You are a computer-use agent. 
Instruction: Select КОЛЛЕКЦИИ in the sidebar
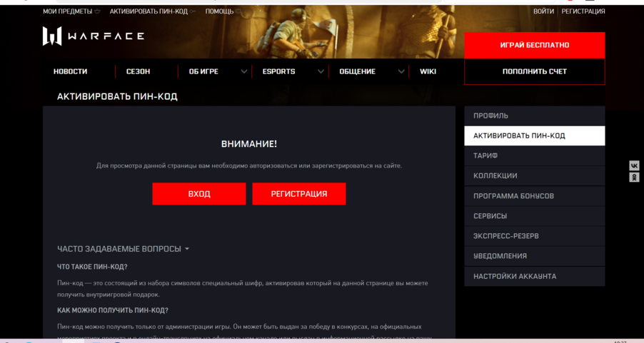[x=534, y=175]
